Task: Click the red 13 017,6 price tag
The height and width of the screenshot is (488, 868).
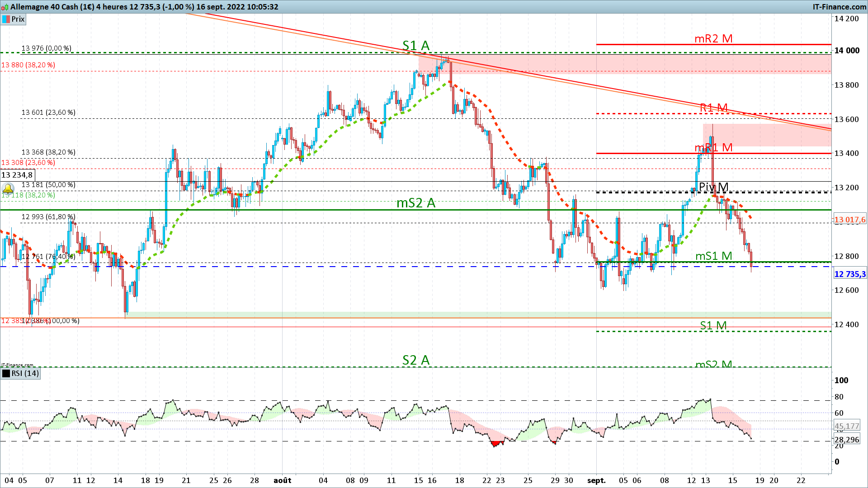Action: coord(849,220)
